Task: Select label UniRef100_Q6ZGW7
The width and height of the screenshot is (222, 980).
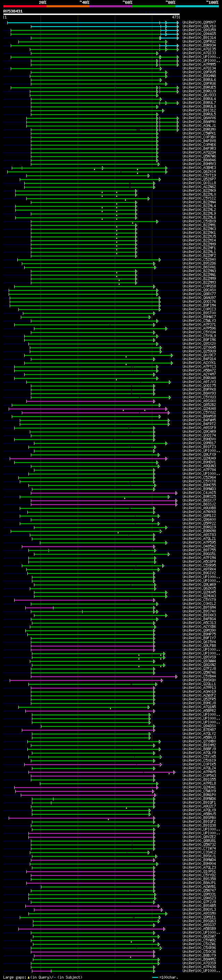Action: point(199,936)
